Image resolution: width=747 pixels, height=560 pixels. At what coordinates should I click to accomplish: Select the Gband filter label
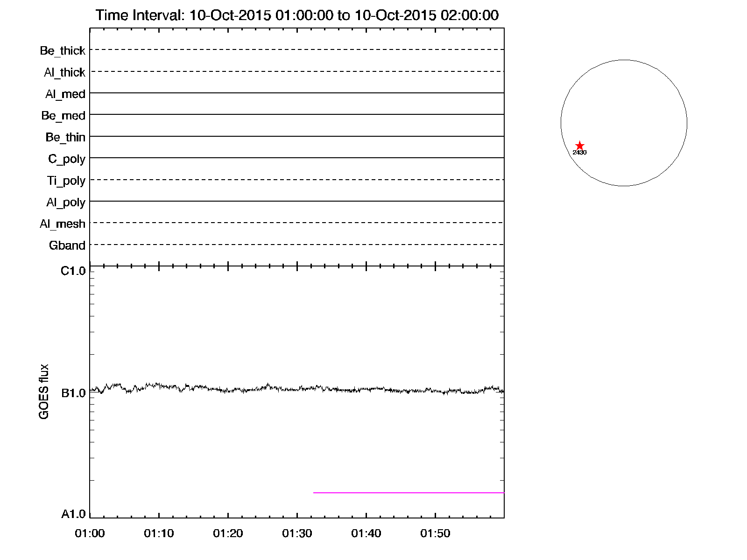[x=67, y=245]
